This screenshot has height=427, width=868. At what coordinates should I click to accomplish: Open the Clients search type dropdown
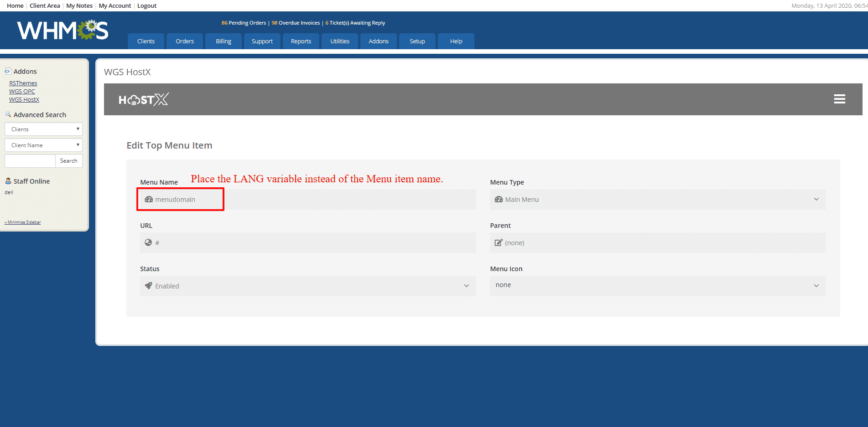pos(43,129)
